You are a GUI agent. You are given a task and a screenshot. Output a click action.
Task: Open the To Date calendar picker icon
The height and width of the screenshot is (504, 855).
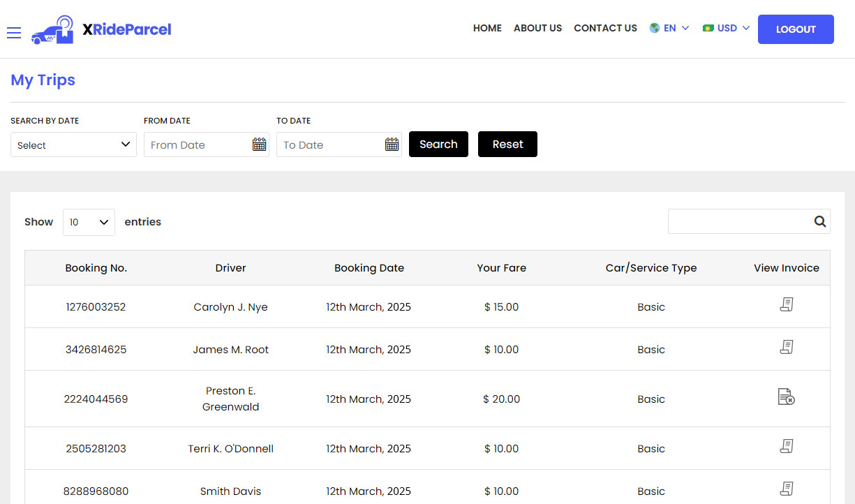tap(392, 144)
